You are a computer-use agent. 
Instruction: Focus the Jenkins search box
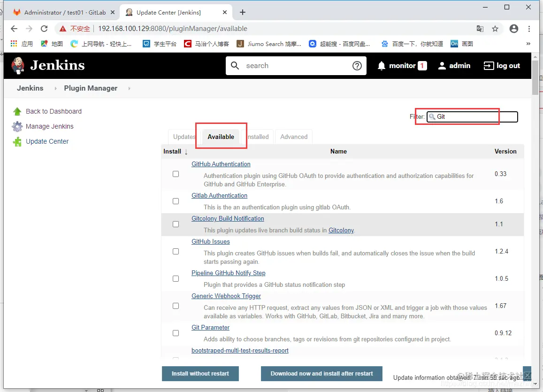tap(296, 66)
